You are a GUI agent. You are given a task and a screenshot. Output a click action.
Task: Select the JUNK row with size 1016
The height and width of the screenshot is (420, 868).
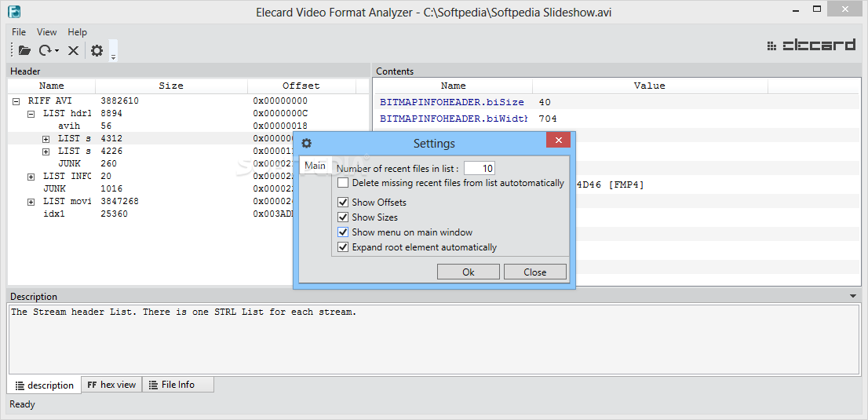point(188,188)
